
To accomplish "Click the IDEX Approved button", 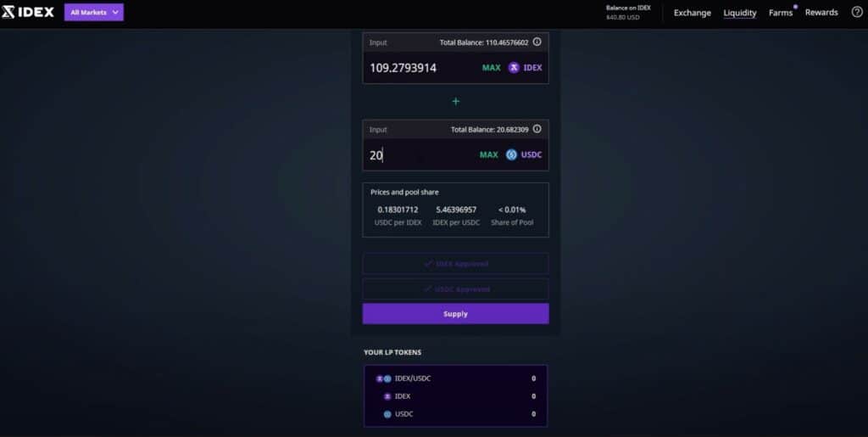I will [455, 264].
